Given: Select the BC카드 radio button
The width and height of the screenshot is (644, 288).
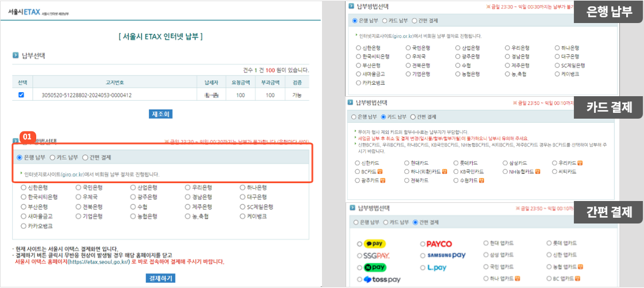Looking at the screenshot, I should (x=358, y=172).
